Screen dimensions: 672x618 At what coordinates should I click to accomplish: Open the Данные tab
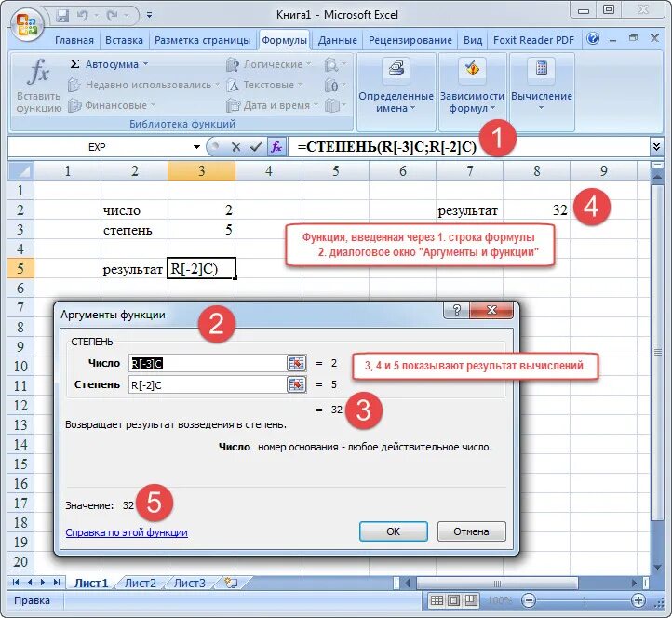click(337, 40)
